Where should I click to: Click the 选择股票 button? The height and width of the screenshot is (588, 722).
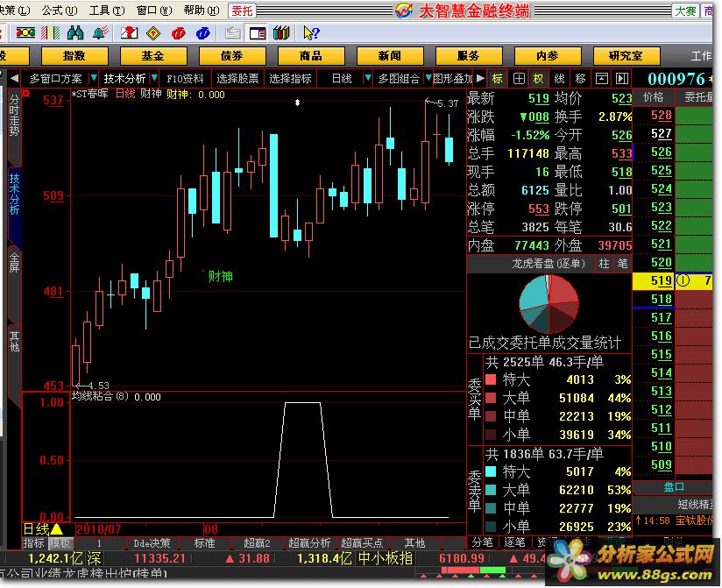[237, 79]
